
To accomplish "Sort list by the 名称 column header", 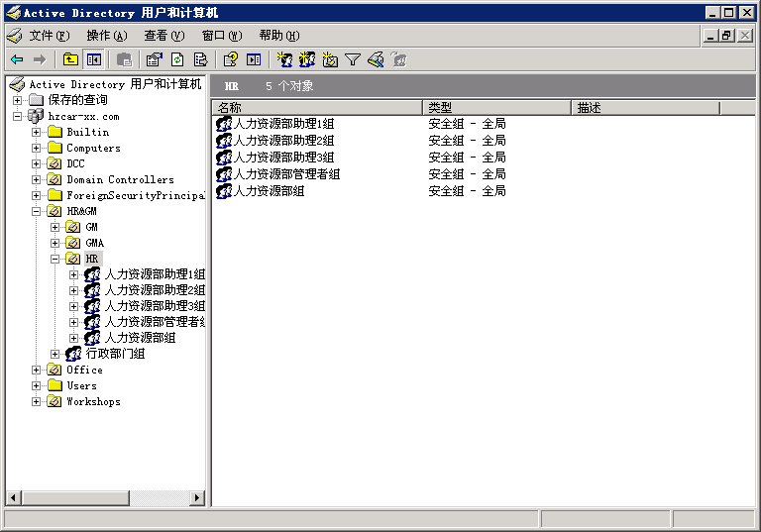I will (317, 108).
